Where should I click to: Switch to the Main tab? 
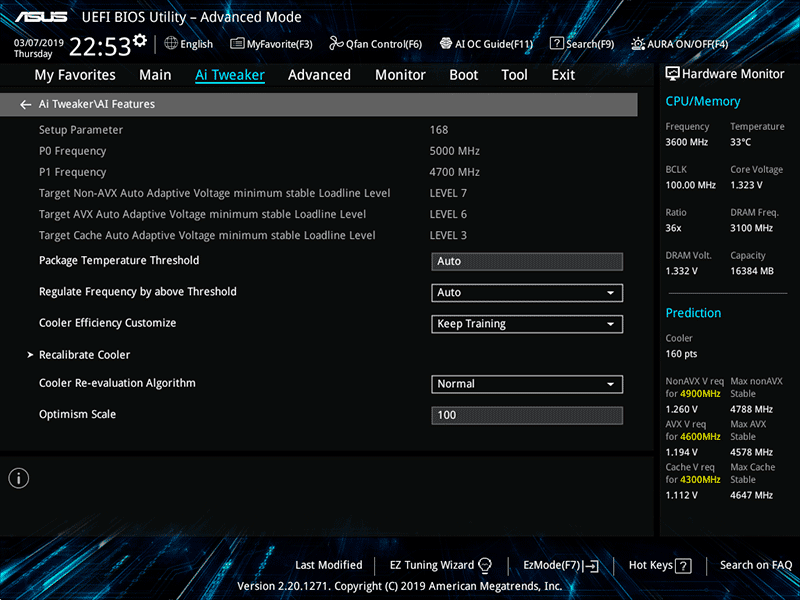[x=155, y=75]
